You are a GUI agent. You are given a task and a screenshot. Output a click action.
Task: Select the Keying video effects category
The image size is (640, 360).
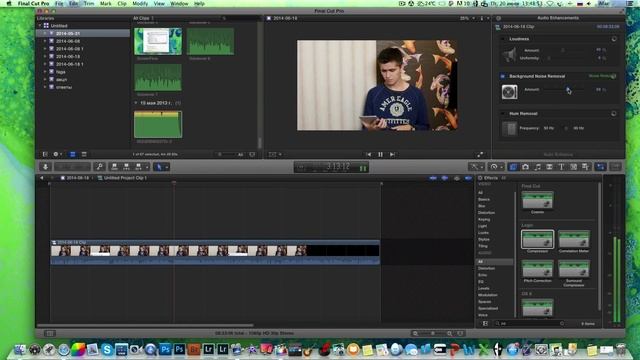point(484,219)
